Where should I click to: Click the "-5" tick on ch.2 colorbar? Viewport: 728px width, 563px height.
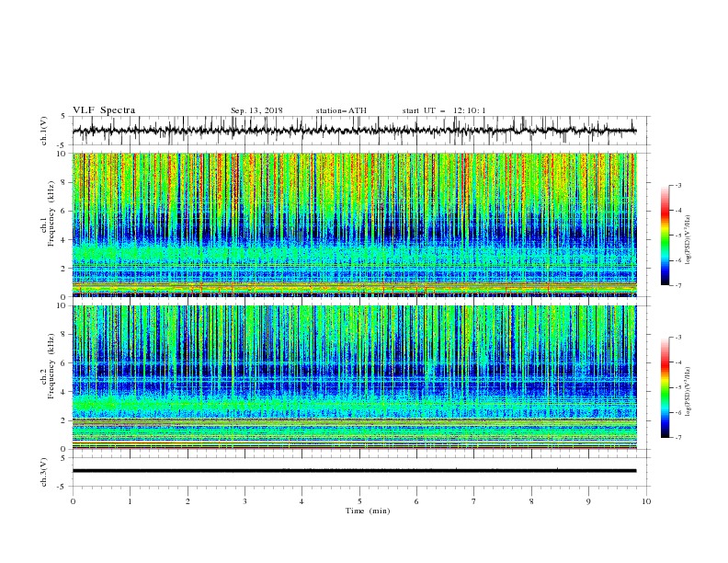[x=677, y=387]
